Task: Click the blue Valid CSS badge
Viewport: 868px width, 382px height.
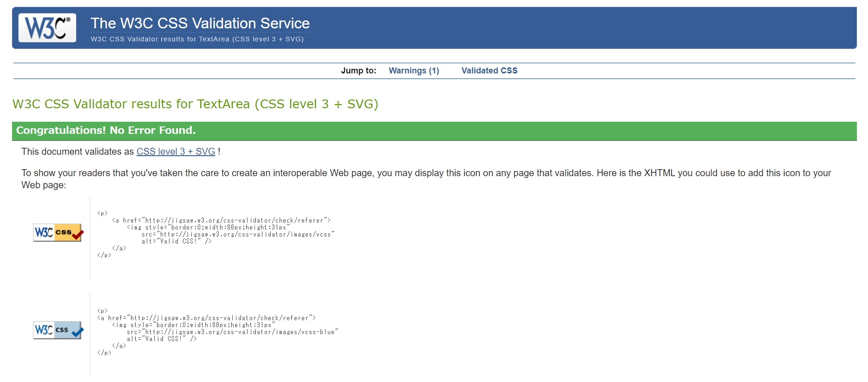Action: [x=58, y=330]
